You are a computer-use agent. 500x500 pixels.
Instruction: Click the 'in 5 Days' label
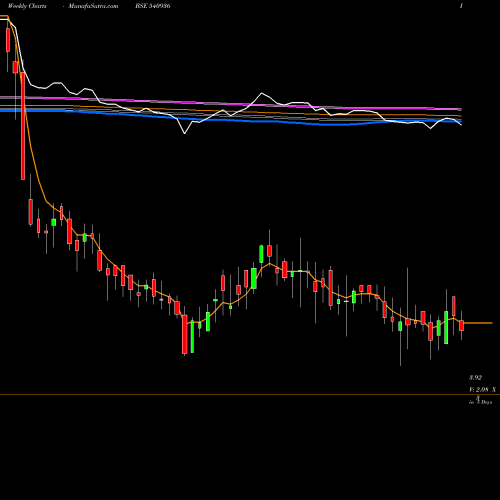[x=480, y=401]
